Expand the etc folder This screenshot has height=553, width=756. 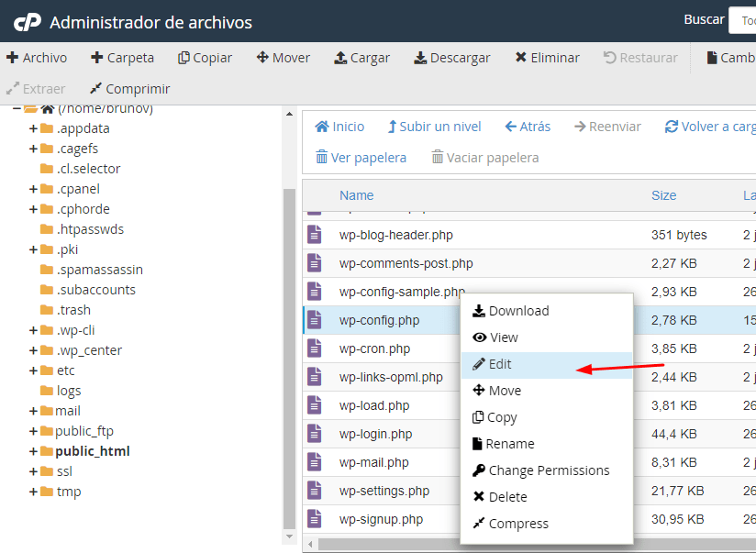pos(33,371)
